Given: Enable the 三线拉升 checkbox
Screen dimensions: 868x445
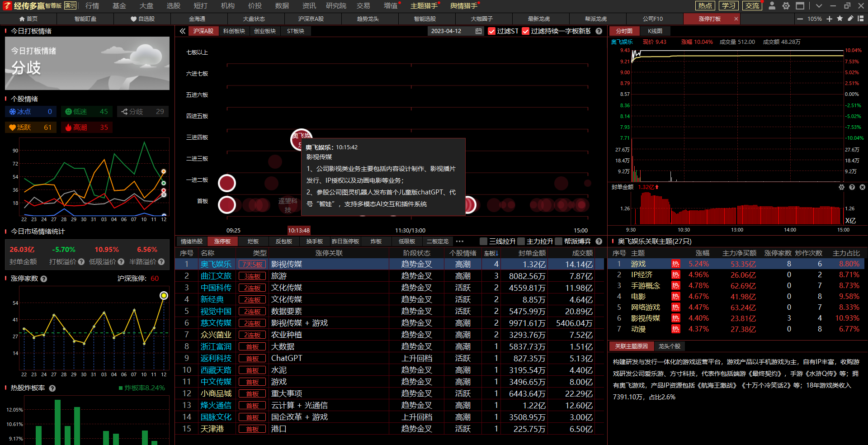Looking at the screenshot, I should tap(483, 241).
